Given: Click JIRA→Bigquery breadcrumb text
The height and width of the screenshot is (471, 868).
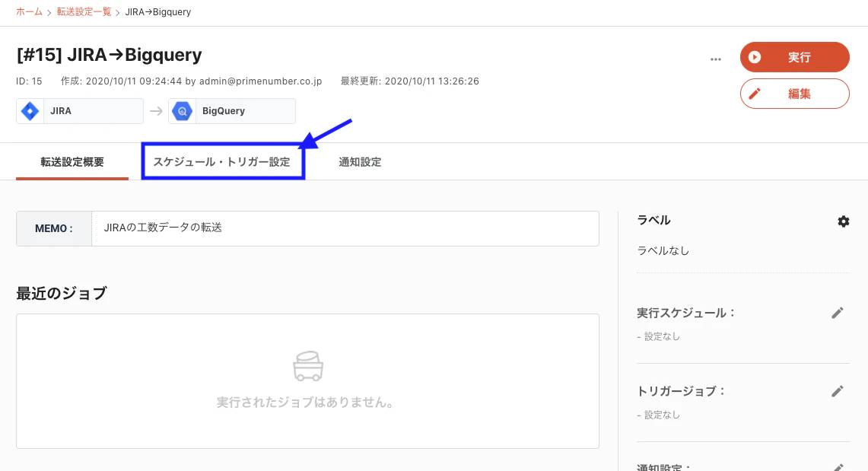Looking at the screenshot, I should coord(157,11).
